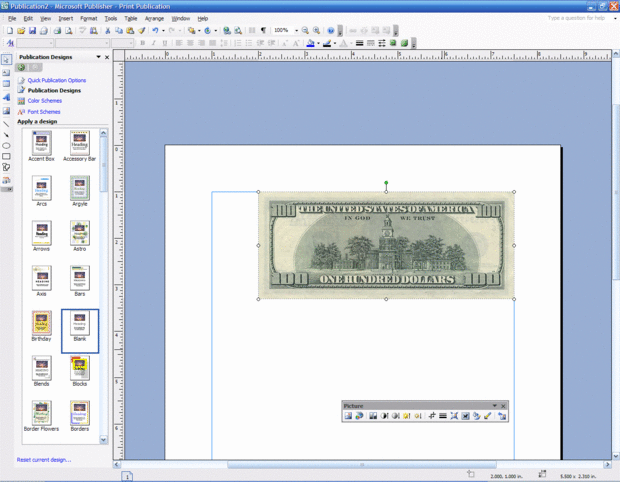620x482 pixels.
Task: Open the Publication Designs task pane dropdown
Action: 98,57
